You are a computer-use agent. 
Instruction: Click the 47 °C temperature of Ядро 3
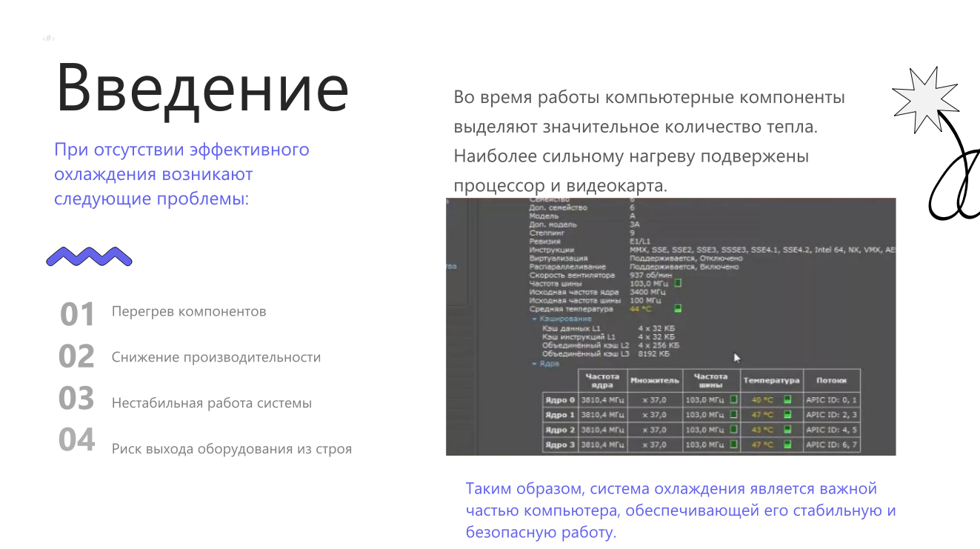[762, 445]
